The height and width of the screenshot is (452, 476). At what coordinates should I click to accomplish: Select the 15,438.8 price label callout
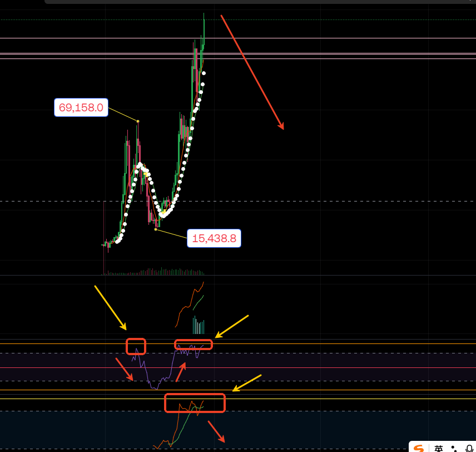[214, 238]
